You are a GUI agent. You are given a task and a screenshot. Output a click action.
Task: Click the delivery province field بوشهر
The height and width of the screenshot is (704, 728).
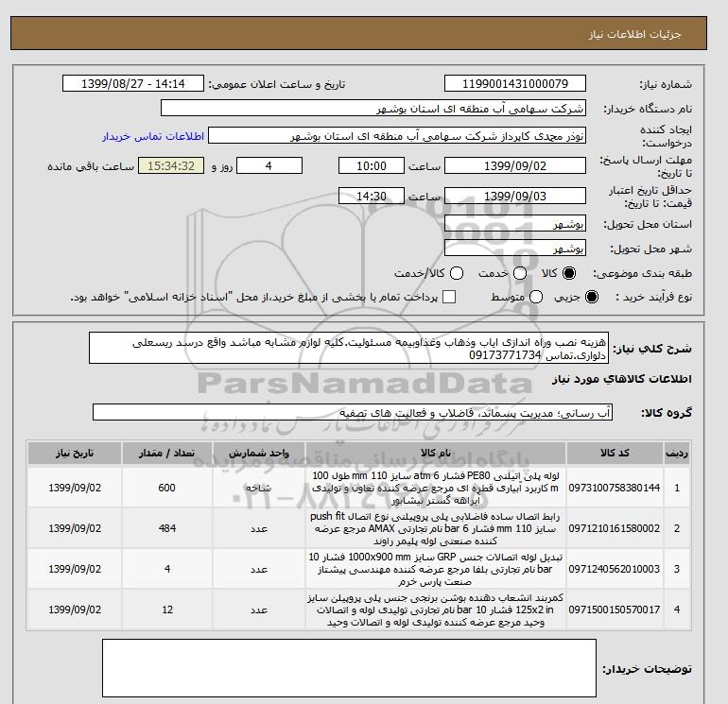(515, 224)
